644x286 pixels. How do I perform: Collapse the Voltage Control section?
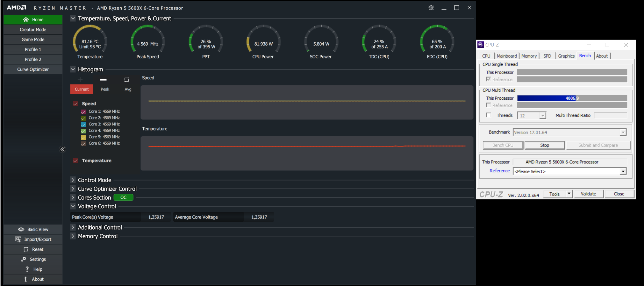coord(73,206)
